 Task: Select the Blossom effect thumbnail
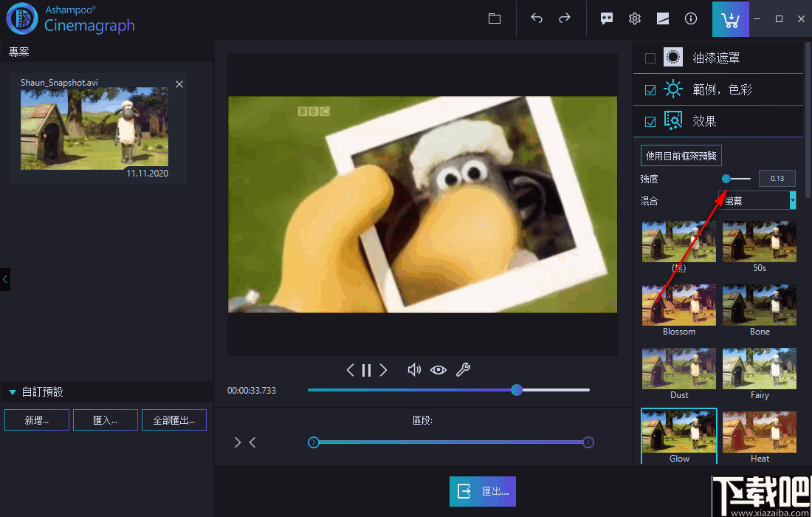(678, 306)
